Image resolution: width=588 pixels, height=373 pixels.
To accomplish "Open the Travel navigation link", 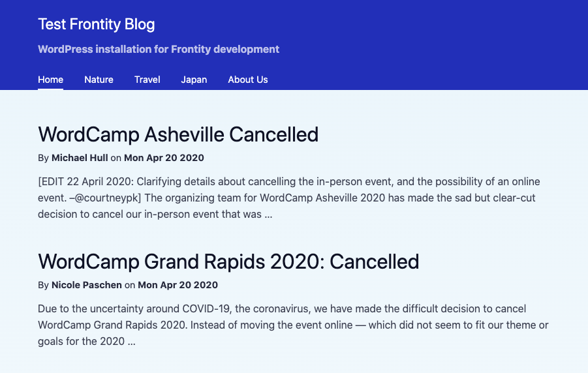I will [x=147, y=80].
